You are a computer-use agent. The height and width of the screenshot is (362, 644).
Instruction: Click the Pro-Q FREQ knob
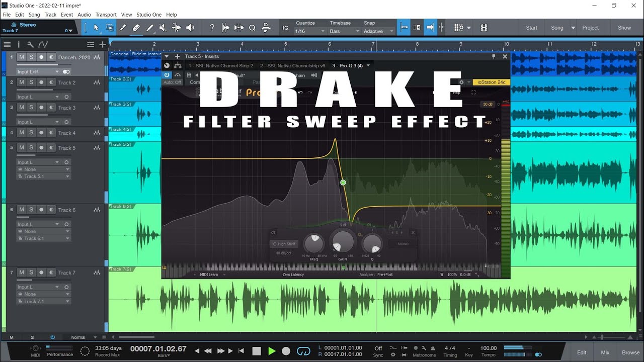coord(314,244)
